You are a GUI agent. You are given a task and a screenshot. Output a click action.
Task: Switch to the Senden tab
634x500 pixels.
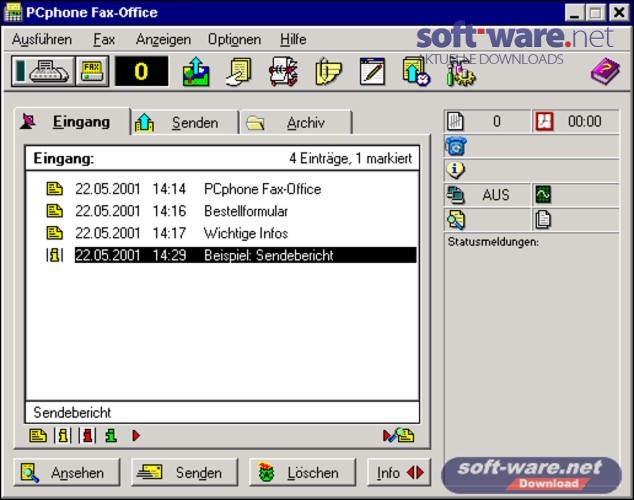pos(185,122)
